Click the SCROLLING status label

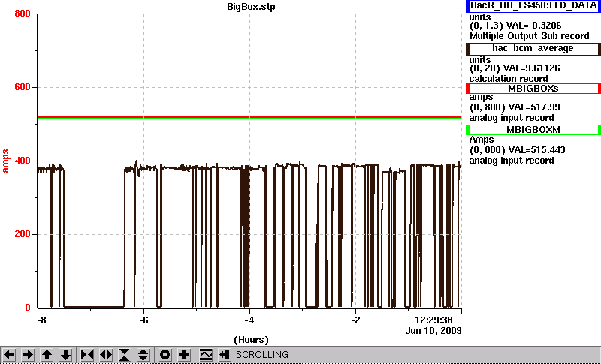tap(262, 355)
